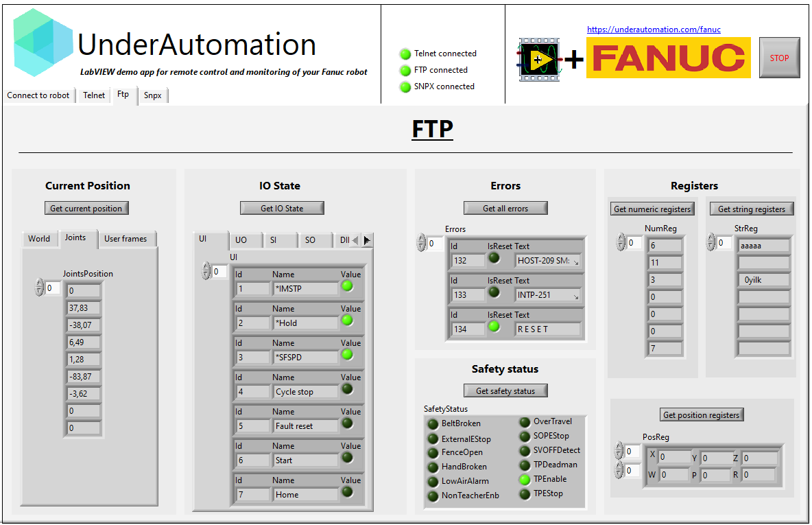The image size is (812, 525).
Task: Click the Telnet connected status LED
Action: (x=405, y=54)
